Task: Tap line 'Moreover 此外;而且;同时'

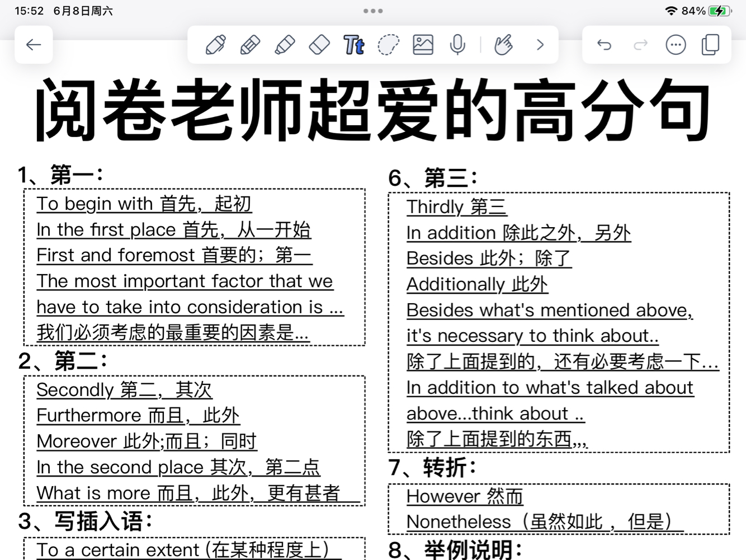Action: coord(147,441)
